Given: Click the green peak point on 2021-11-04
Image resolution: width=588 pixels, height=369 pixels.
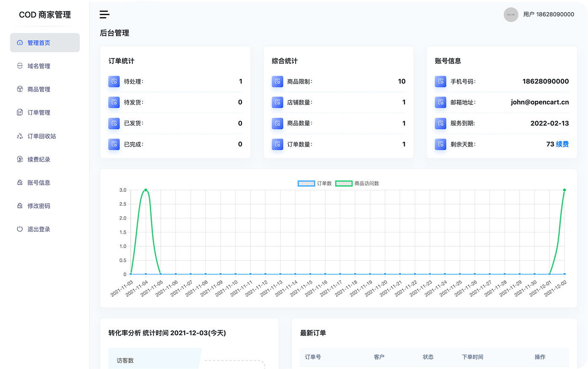Looking at the screenshot, I should 146,190.
